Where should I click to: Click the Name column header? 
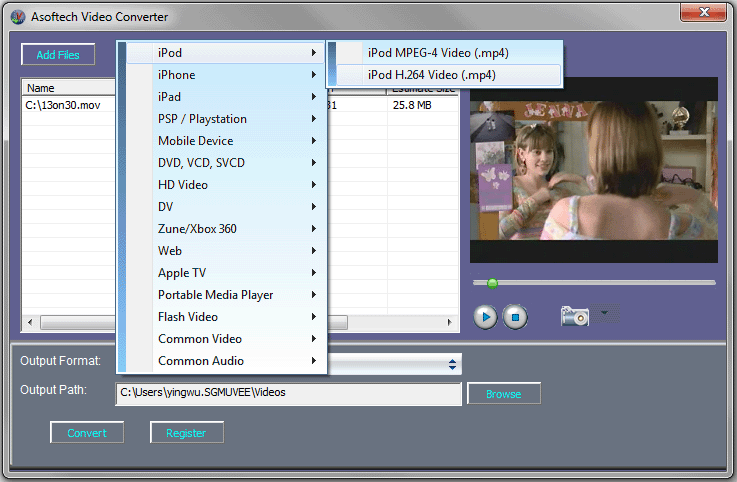pos(69,88)
